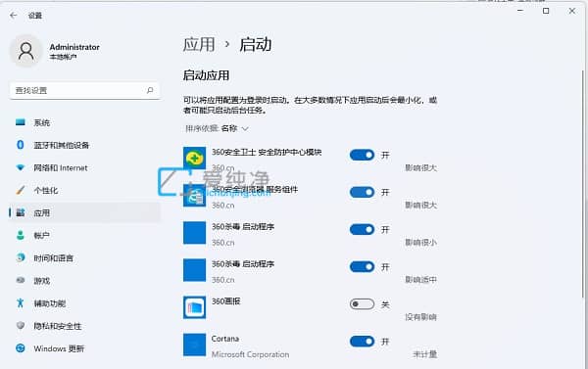Click the 启动应用 section heading
588x369 pixels.
pyautogui.click(x=206, y=75)
